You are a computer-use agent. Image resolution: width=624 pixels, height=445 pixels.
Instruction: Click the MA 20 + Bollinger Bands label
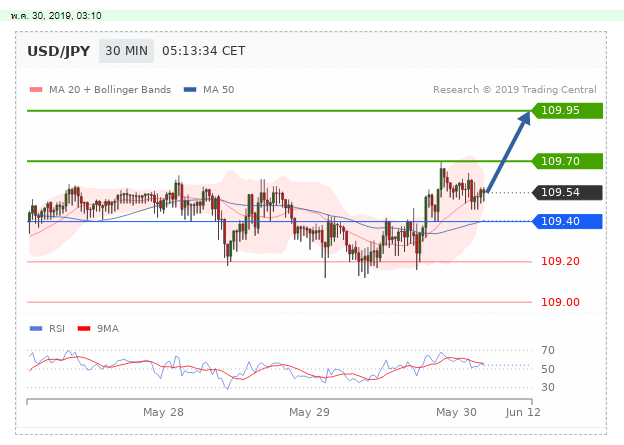click(x=110, y=90)
